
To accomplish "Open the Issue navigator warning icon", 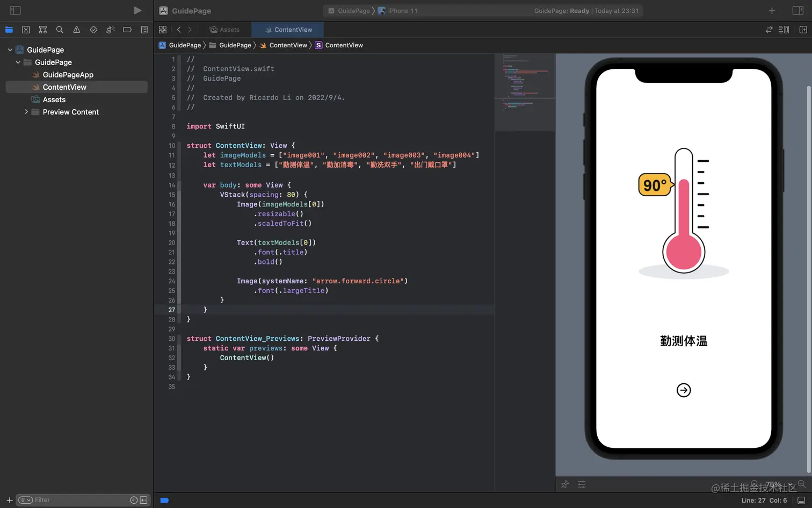I will 77,30.
